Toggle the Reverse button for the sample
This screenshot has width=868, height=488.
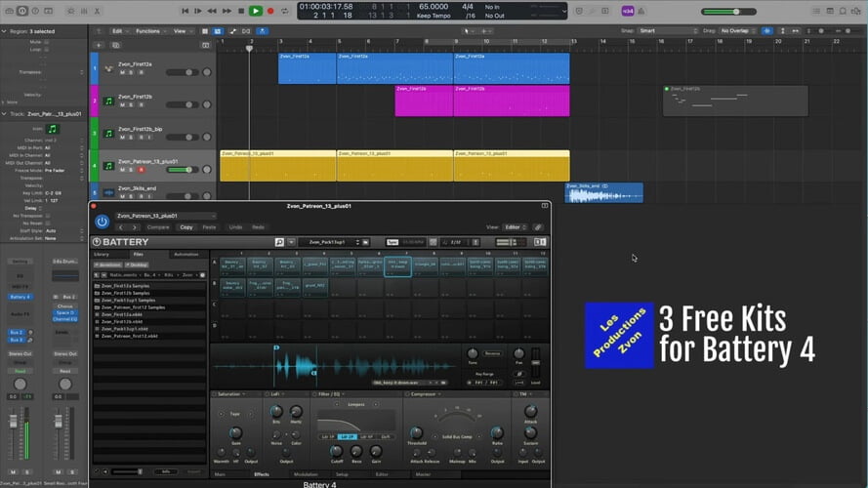492,353
